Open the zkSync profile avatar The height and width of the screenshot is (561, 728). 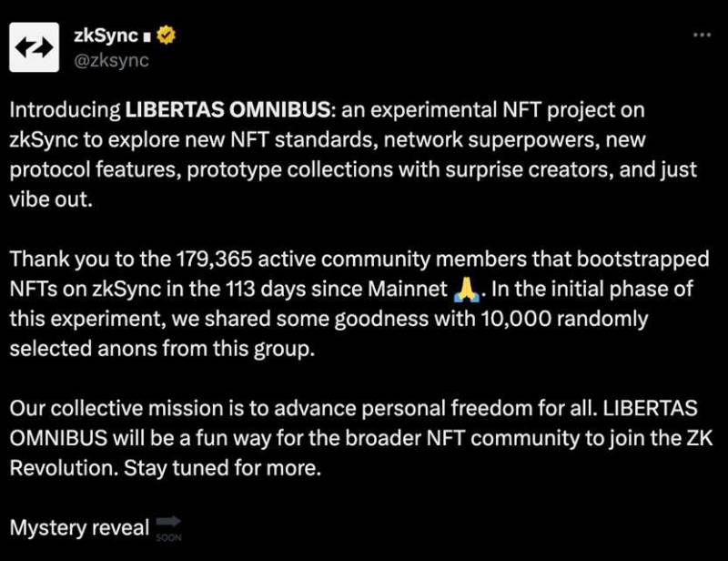tap(34, 47)
